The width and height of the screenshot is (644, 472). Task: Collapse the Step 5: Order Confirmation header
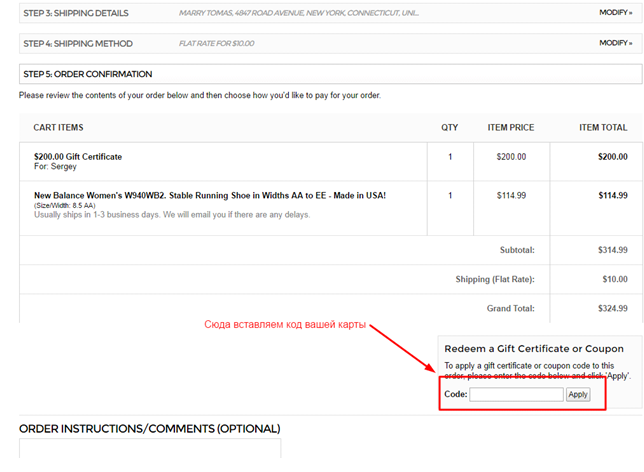88,74
